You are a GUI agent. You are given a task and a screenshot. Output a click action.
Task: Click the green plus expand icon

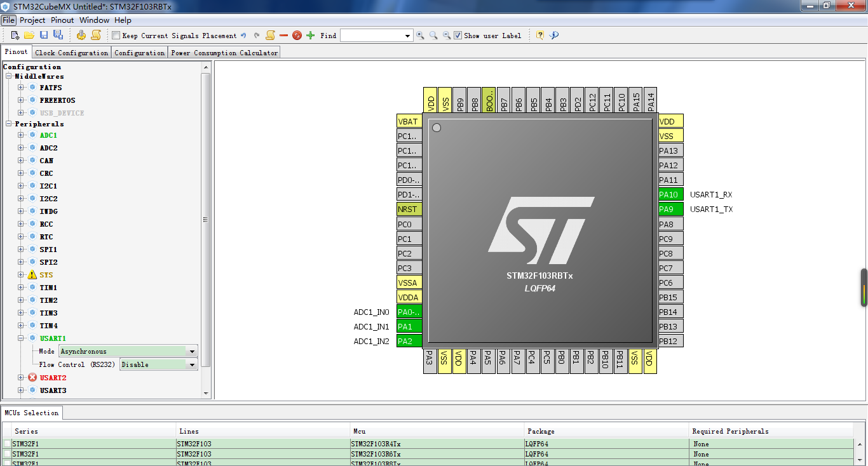coord(311,36)
